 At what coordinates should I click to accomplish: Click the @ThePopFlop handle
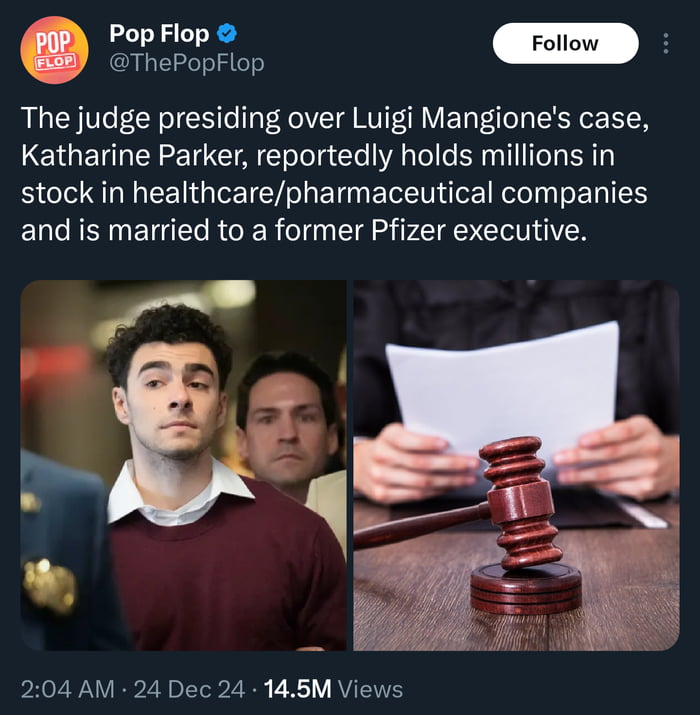pyautogui.click(x=187, y=63)
